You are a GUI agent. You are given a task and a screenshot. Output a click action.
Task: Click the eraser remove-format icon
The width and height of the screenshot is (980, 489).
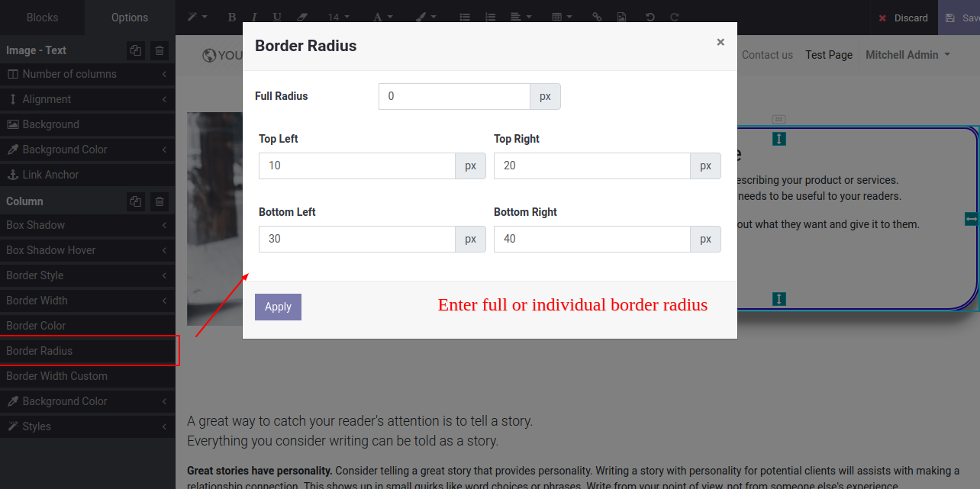coord(301,17)
